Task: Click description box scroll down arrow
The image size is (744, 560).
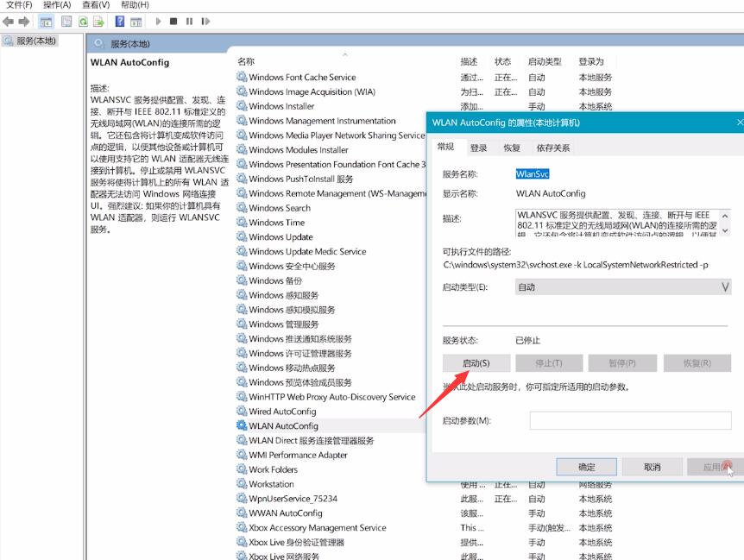Action: pyautogui.click(x=725, y=230)
